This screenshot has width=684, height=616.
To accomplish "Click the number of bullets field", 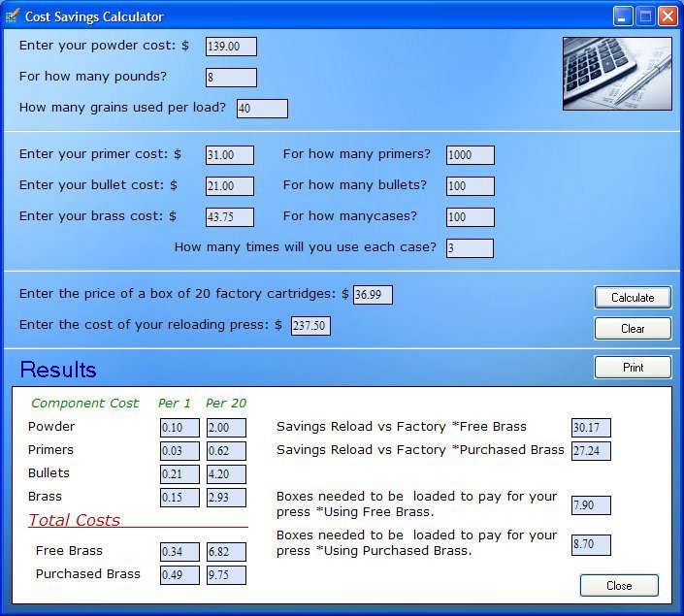I will tap(470, 186).
